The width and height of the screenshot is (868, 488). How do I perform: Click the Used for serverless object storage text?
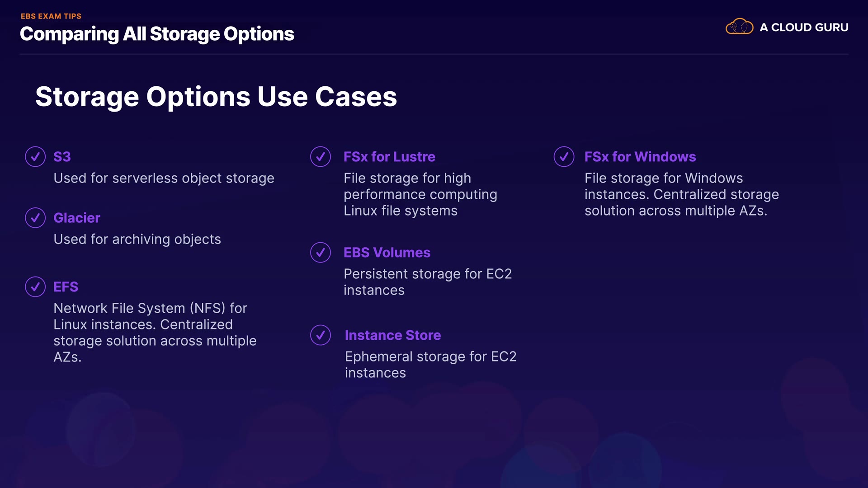coord(164,178)
